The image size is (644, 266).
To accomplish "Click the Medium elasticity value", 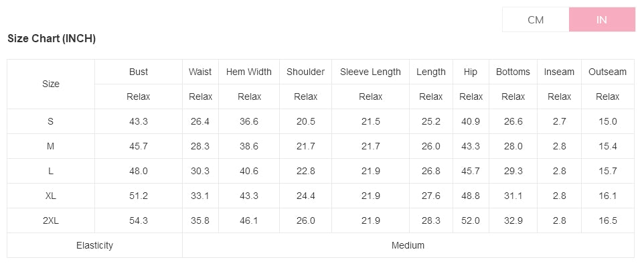I will tap(408, 245).
